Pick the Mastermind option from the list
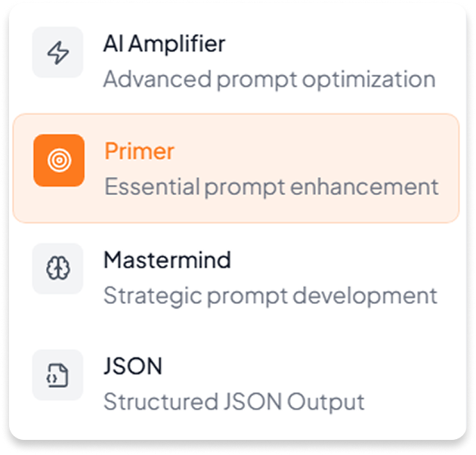 (236, 277)
